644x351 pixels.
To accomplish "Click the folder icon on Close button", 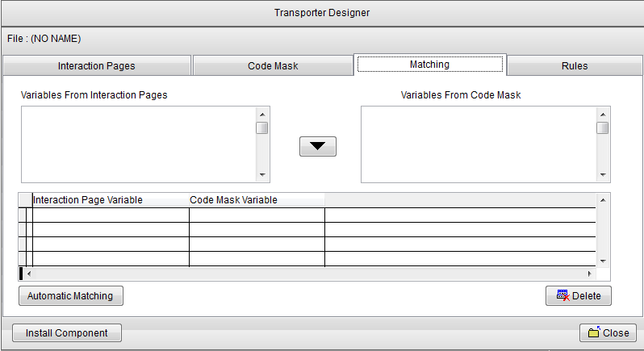I will 594,332.
